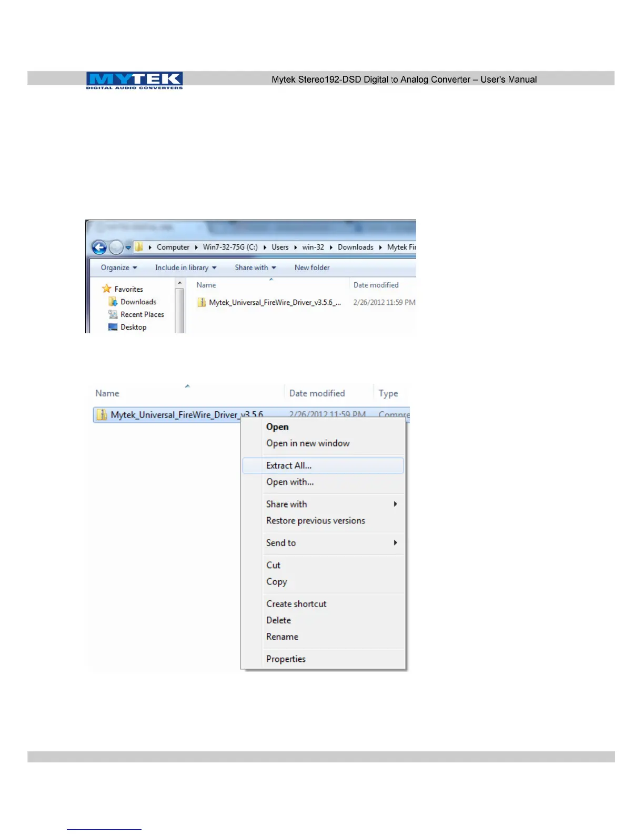Click the navigation pane scroll up arrow
Image resolution: width=644 pixels, height=834 pixels.
179,283
